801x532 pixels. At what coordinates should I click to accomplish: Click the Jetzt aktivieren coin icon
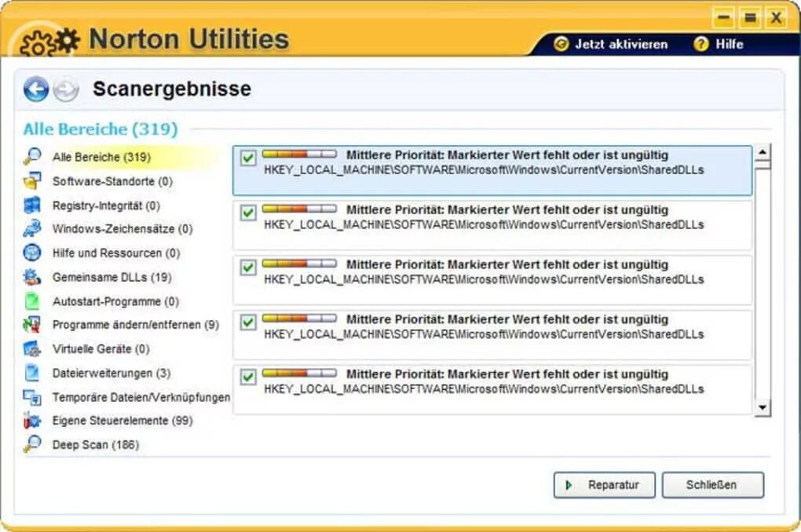click(x=561, y=44)
